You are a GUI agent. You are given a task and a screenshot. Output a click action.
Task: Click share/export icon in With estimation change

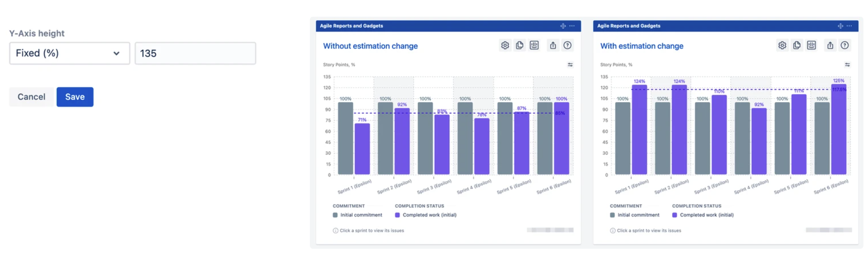pos(830,45)
